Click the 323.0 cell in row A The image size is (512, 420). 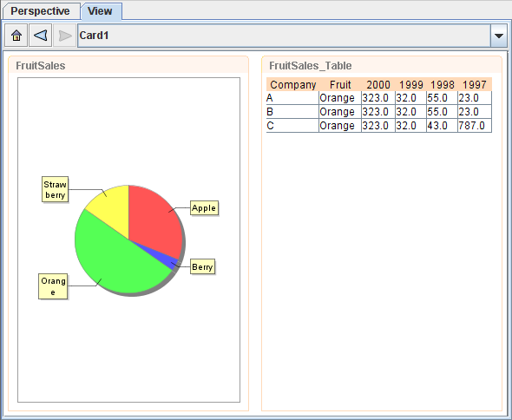coord(378,98)
